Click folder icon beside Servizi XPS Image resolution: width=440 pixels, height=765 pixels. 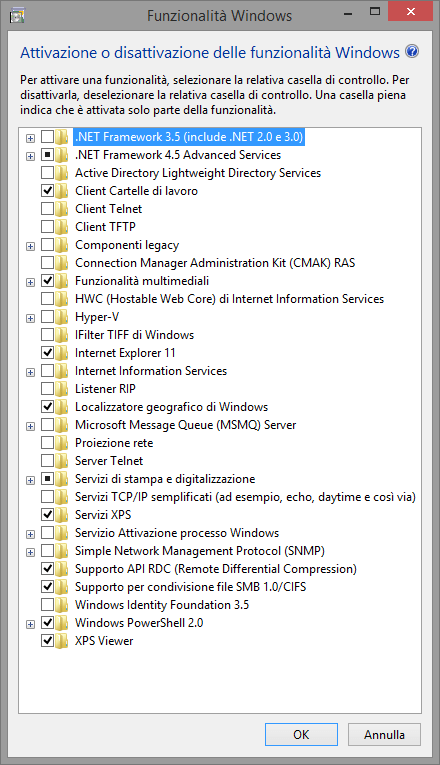click(x=61, y=515)
